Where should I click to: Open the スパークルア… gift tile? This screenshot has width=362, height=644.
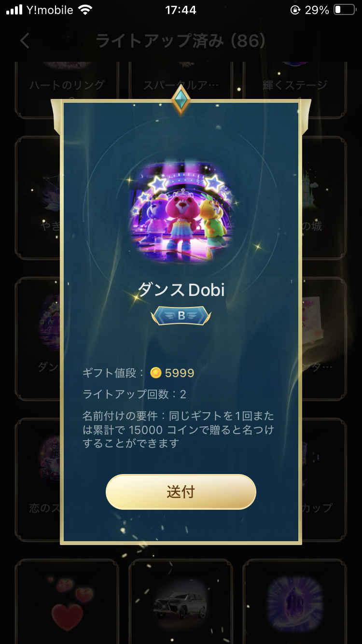coord(181,90)
